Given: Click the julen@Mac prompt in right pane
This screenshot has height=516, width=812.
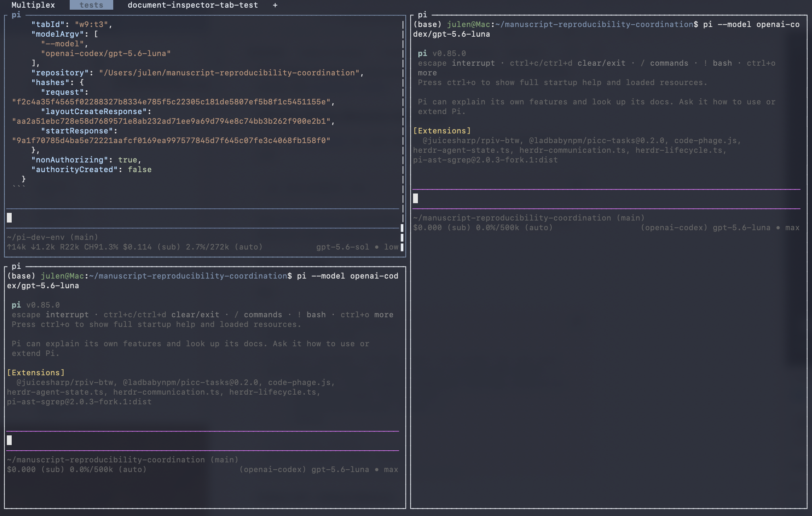Looking at the screenshot, I should (468, 25).
